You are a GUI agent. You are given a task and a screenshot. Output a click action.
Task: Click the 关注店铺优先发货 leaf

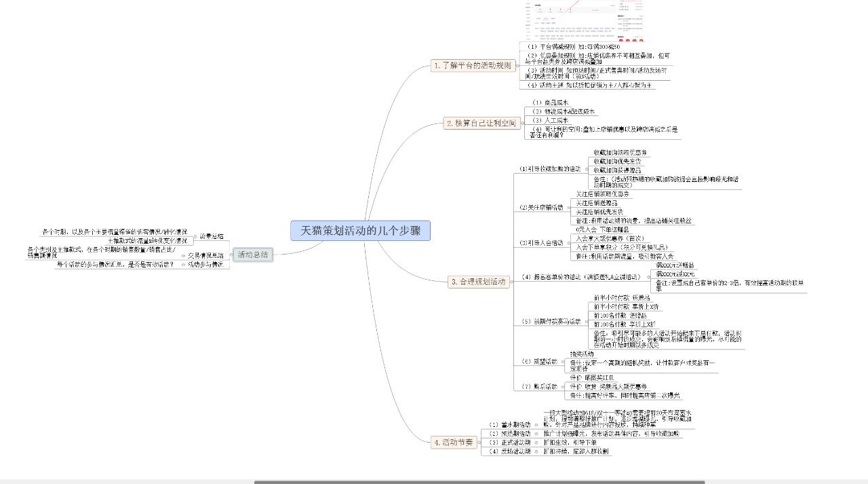point(600,212)
